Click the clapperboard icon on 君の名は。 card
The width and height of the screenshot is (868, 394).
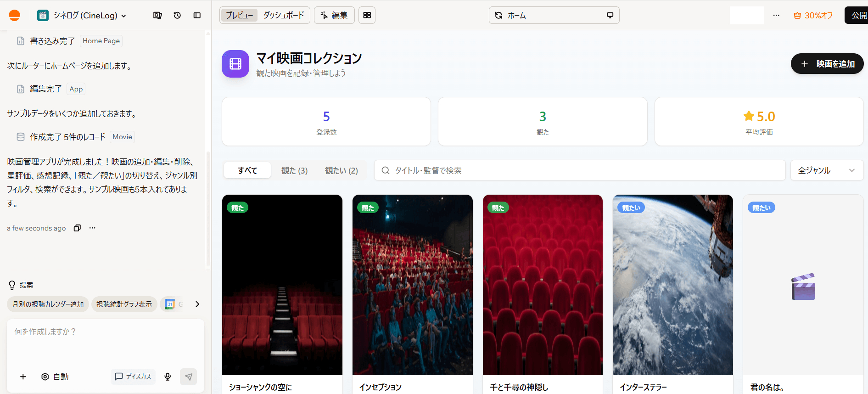click(x=803, y=287)
